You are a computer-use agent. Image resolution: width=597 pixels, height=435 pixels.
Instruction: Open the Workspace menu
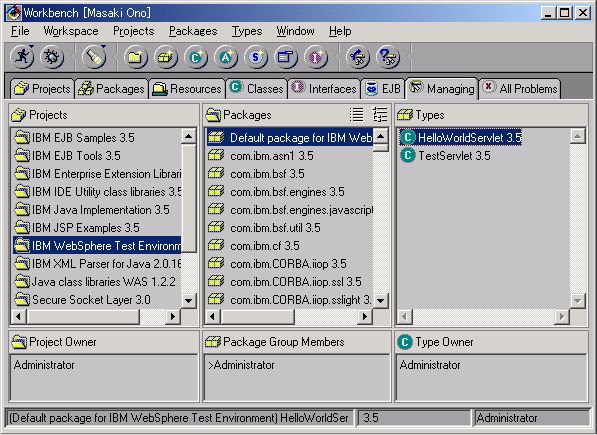pyautogui.click(x=71, y=31)
